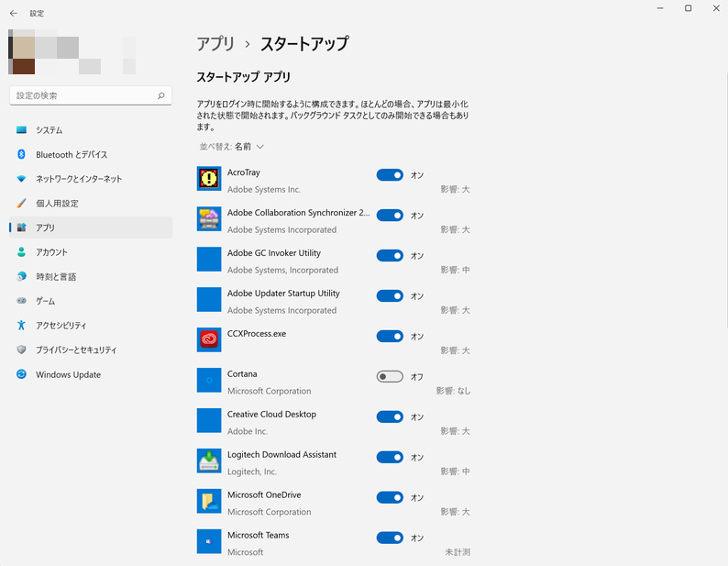Viewport: 728px width, 566px height.
Task: Toggle off Microsoft OneDrive startup
Action: coord(390,498)
